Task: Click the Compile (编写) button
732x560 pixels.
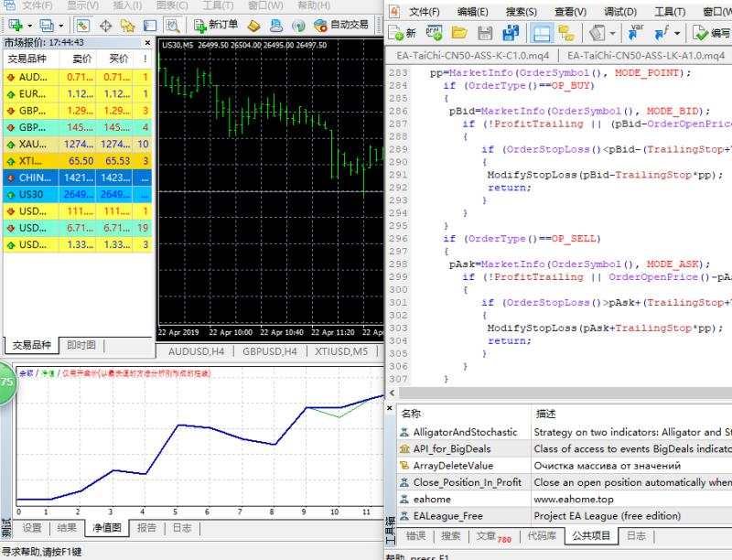Action: click(x=712, y=33)
